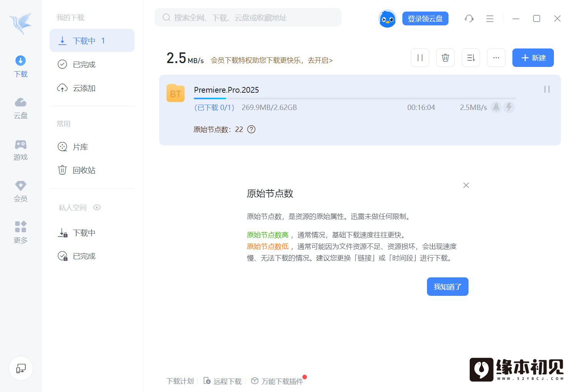This screenshot has height=392, width=577.
Task: Open the 云添加 list
Action: coord(92,88)
